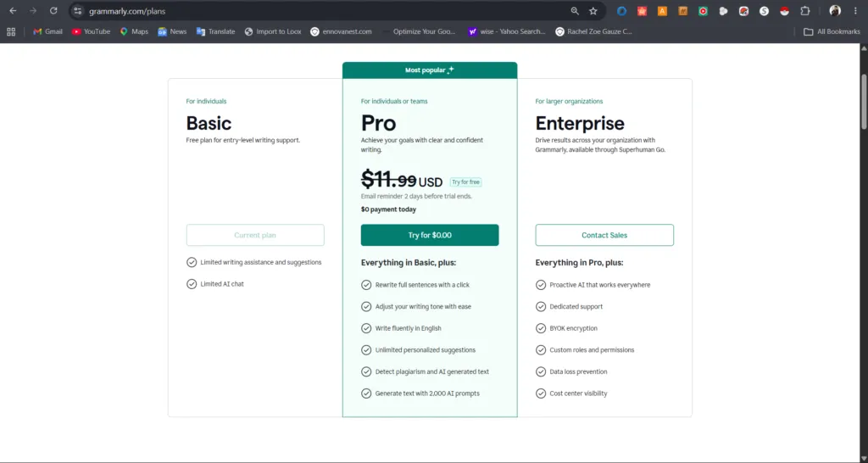Image resolution: width=868 pixels, height=463 pixels.
Task: Click the blue circular extension icon
Action: pos(621,11)
